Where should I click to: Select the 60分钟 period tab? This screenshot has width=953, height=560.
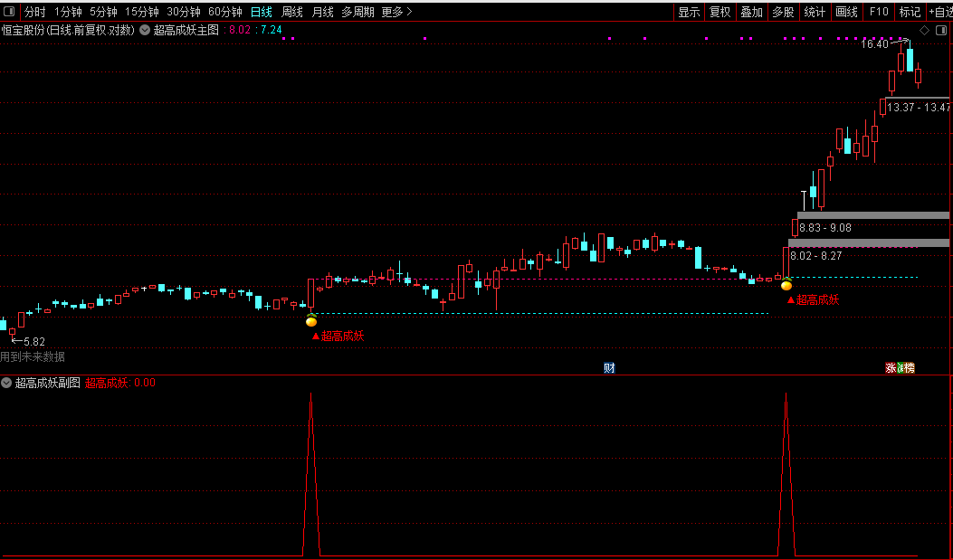coord(224,12)
